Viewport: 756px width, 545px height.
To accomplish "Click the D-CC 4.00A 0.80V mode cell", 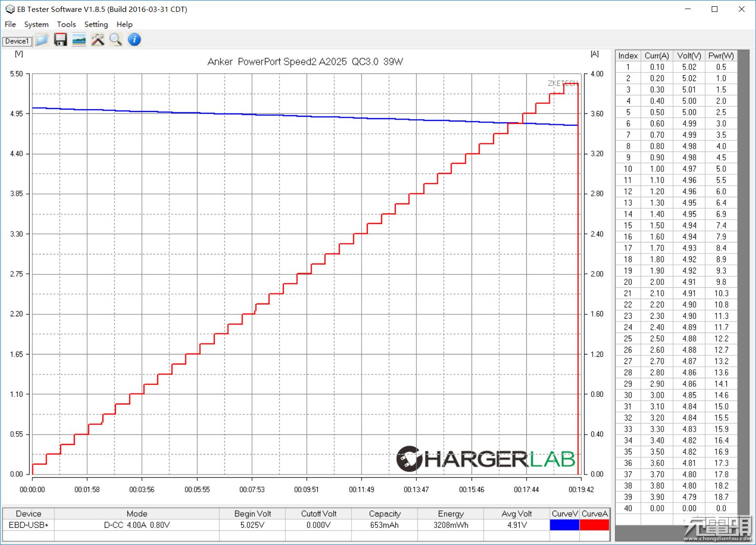I will (x=137, y=525).
